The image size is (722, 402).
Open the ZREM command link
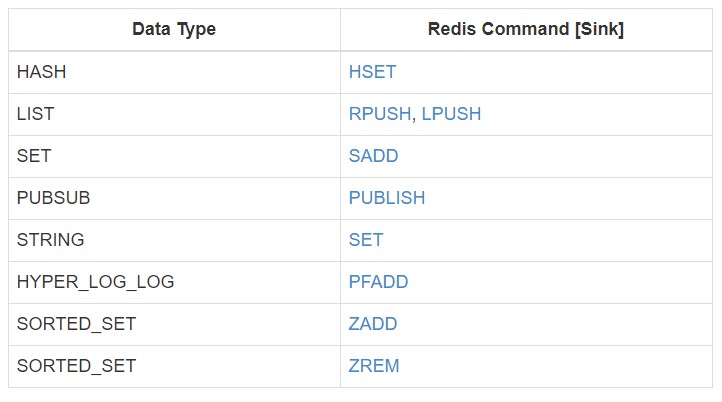(374, 366)
